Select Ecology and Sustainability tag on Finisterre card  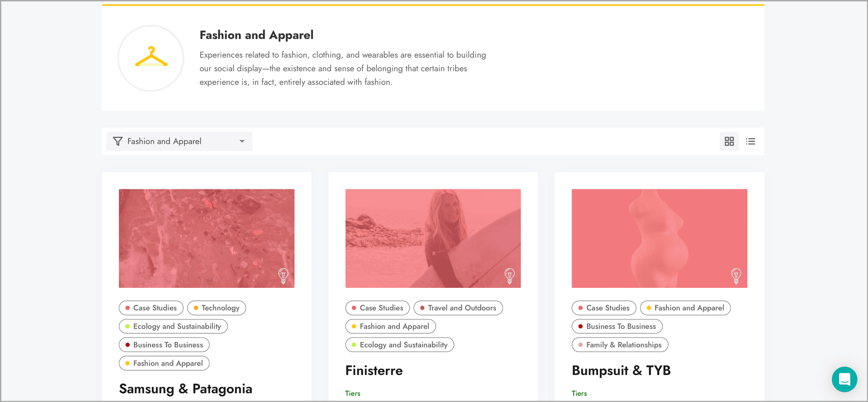click(x=399, y=345)
